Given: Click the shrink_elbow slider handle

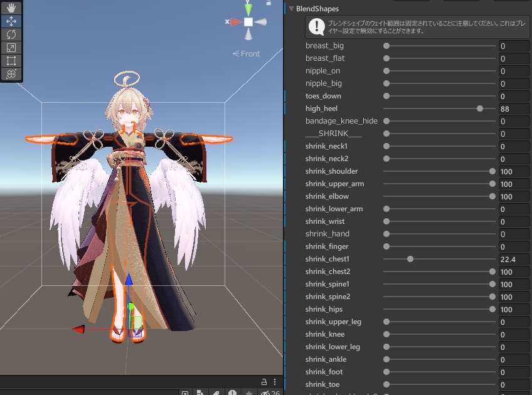Looking at the screenshot, I should pos(492,196).
